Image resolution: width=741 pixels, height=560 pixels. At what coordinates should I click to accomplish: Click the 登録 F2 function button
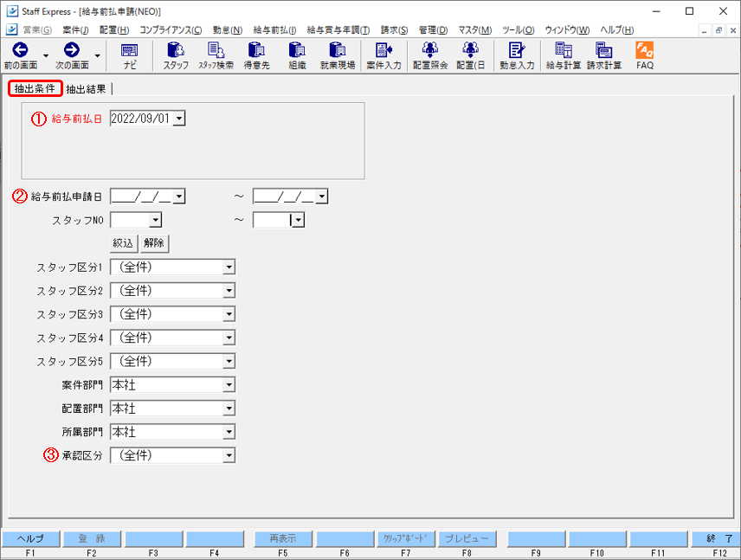click(92, 538)
